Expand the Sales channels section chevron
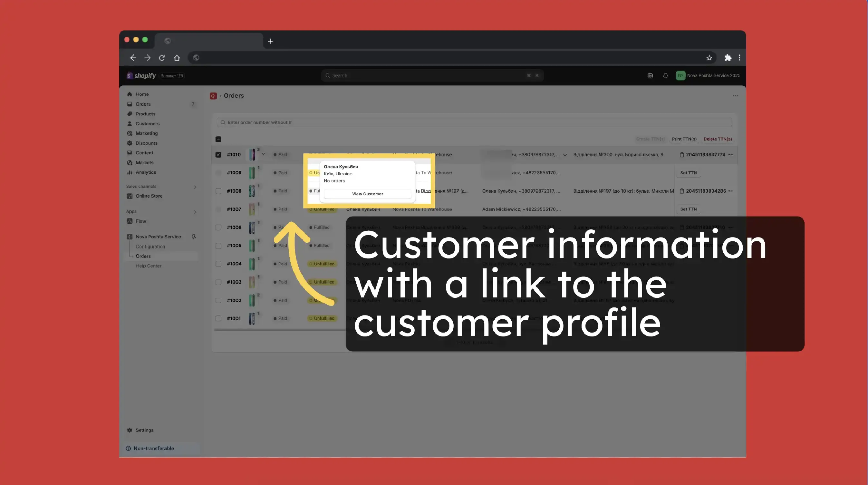The image size is (868, 485). tap(195, 187)
